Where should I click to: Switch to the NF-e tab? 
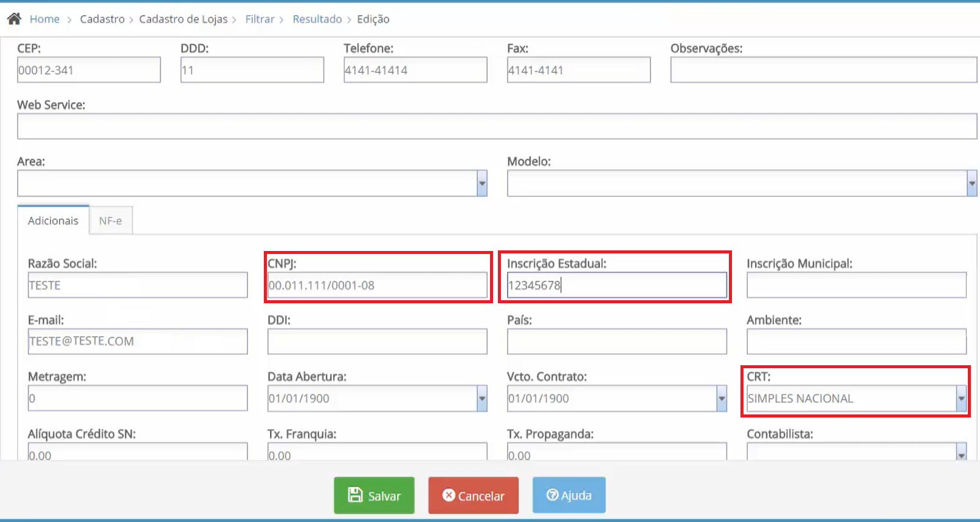pyautogui.click(x=111, y=221)
